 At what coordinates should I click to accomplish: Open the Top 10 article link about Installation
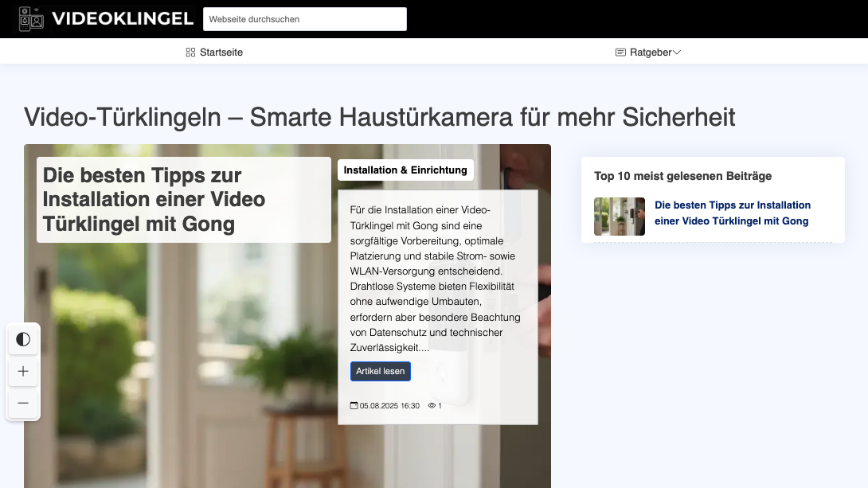732,213
